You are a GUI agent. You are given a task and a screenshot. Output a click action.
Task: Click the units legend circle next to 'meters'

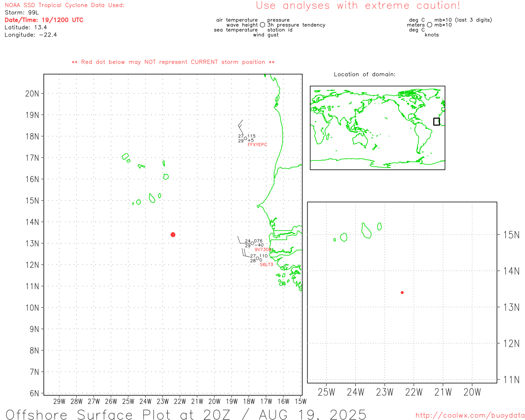click(429, 25)
